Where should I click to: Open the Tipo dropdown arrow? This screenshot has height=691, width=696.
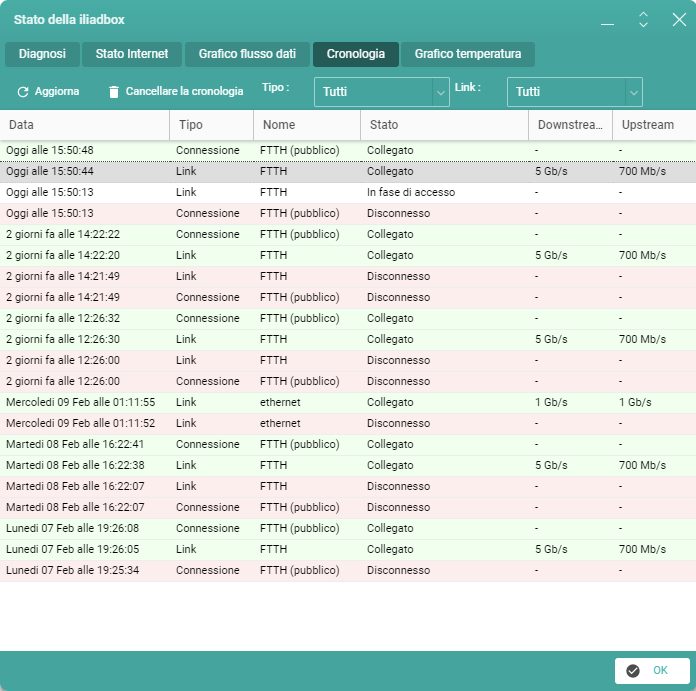(441, 92)
